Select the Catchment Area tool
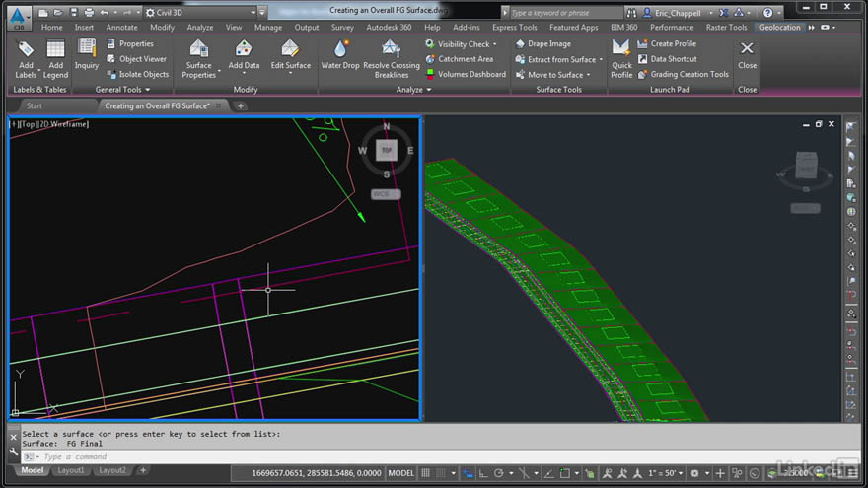Viewport: 868px width, 488px height. 459,58
